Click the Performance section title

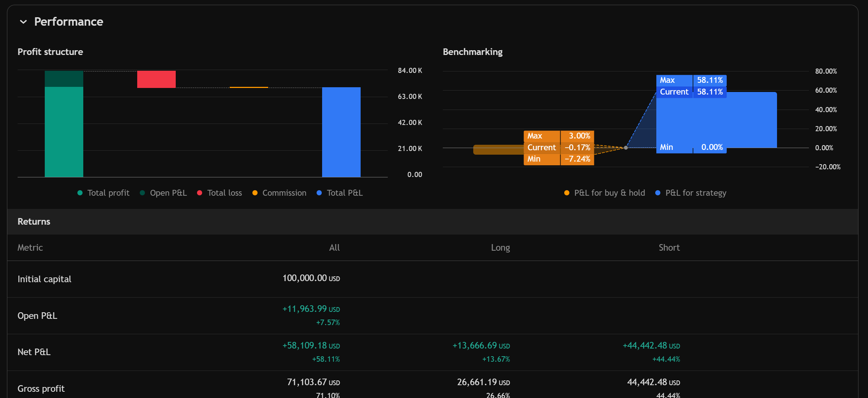click(69, 22)
